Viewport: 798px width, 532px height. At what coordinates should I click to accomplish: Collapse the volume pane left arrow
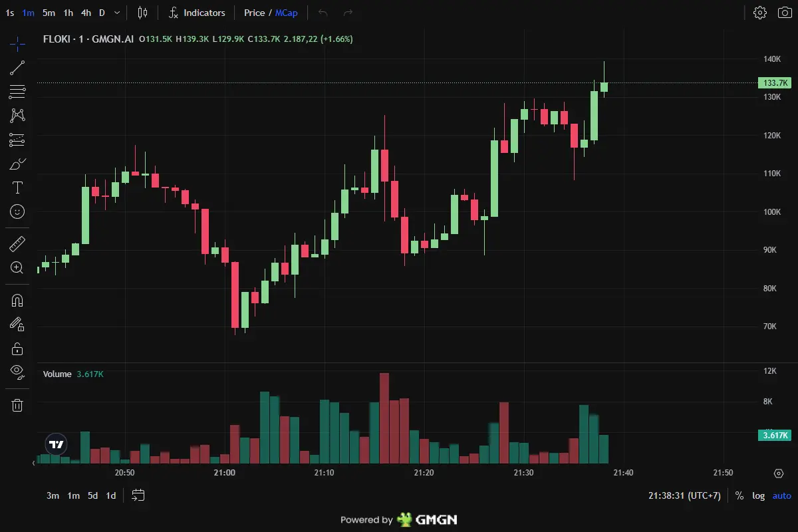click(x=34, y=462)
